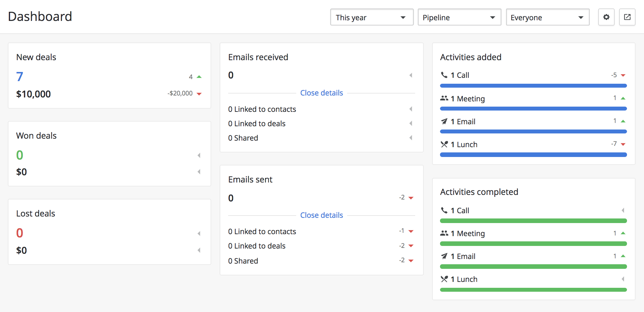
Task: Click the red decrease arrow beside 1 Call
Action: coord(623,75)
